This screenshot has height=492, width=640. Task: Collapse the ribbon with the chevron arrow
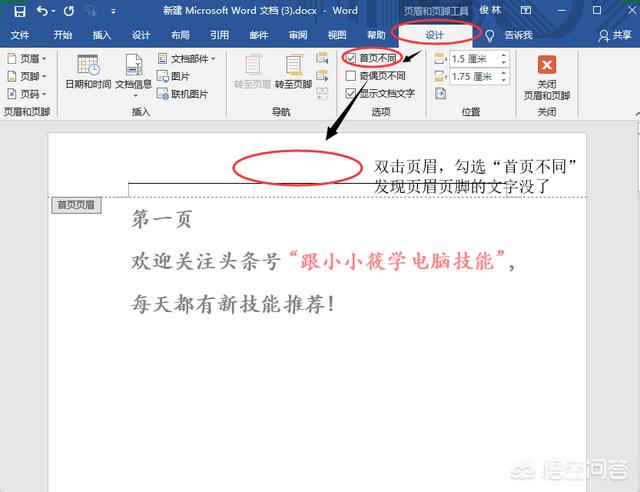tap(637, 113)
